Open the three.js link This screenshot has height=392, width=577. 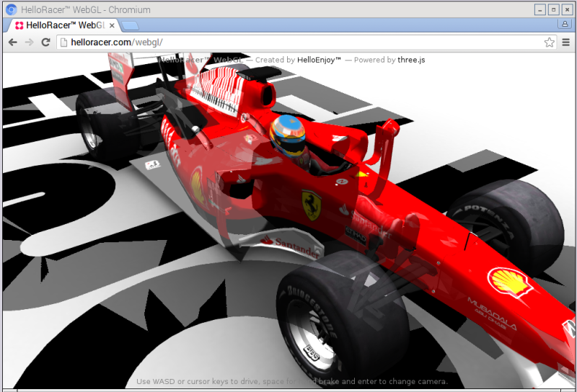tap(411, 60)
